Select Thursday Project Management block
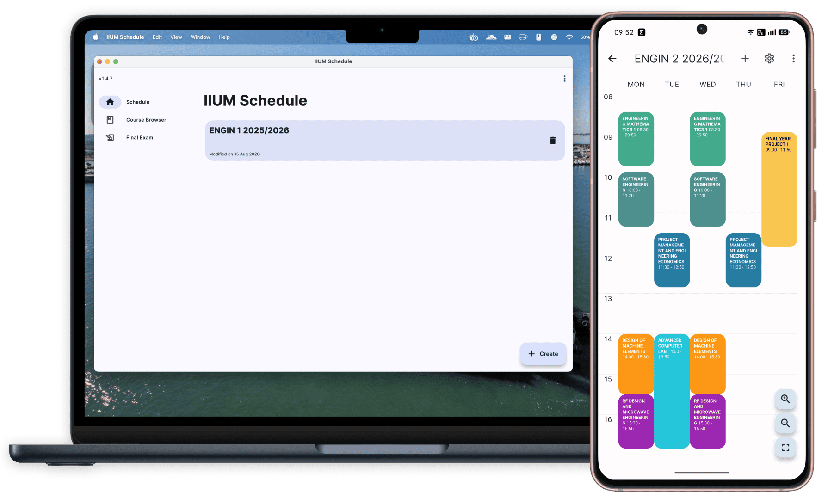This screenshot has width=828, height=504. (x=743, y=260)
